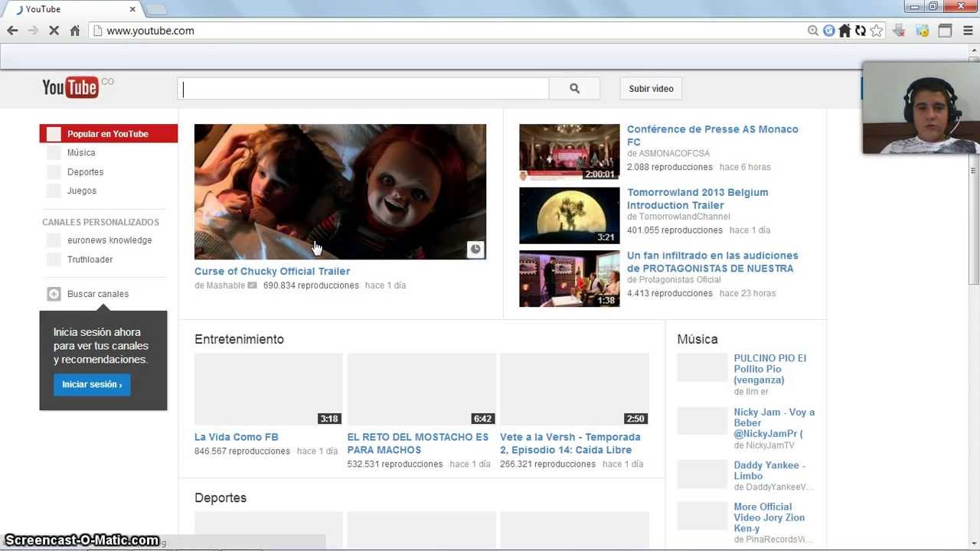Click the Protagonistas audition thumbnail
The width and height of the screenshot is (980, 551).
point(569,279)
